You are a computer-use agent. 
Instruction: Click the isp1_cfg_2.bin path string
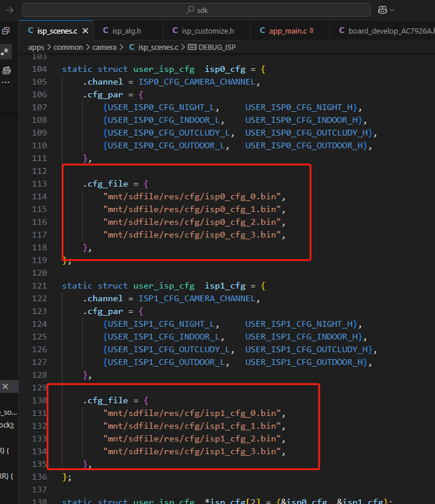tap(192, 439)
